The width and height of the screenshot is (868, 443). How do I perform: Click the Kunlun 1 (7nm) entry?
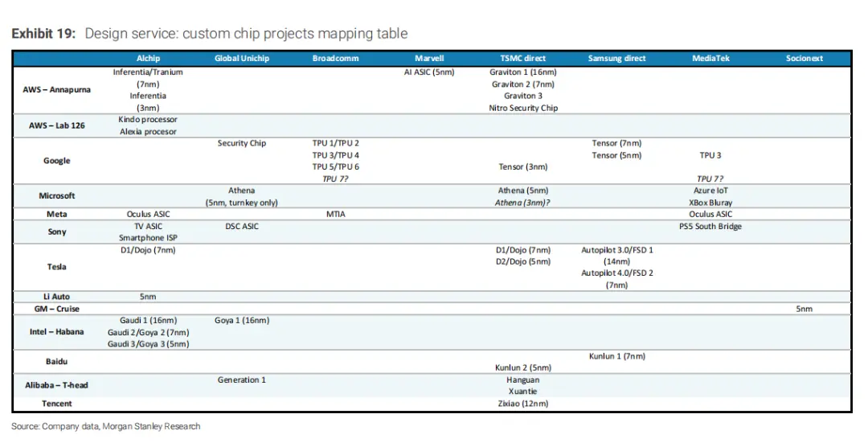(x=616, y=356)
